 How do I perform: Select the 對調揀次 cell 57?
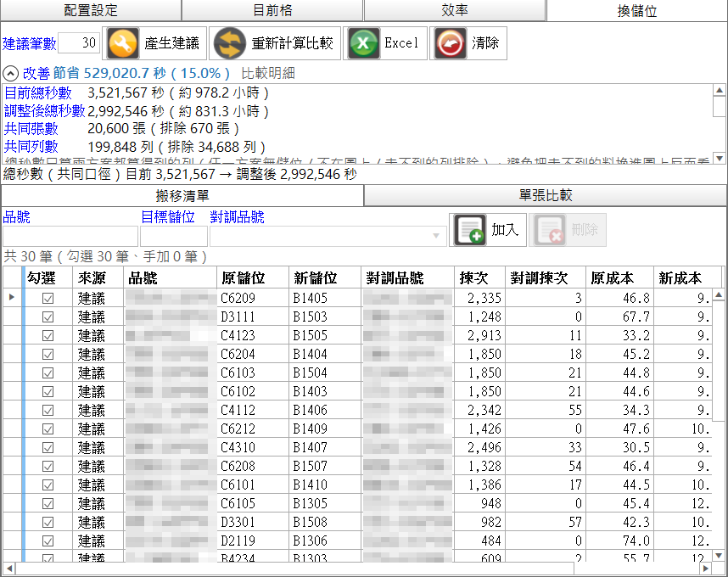coord(546,522)
